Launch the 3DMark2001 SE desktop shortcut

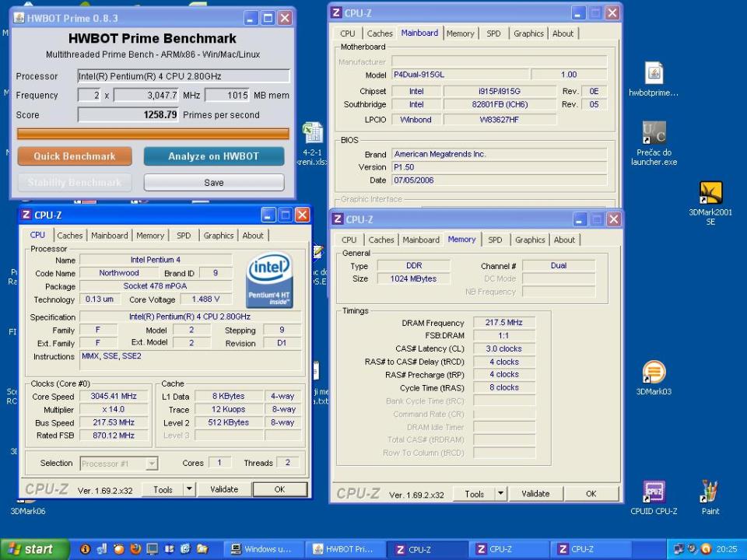[710, 192]
